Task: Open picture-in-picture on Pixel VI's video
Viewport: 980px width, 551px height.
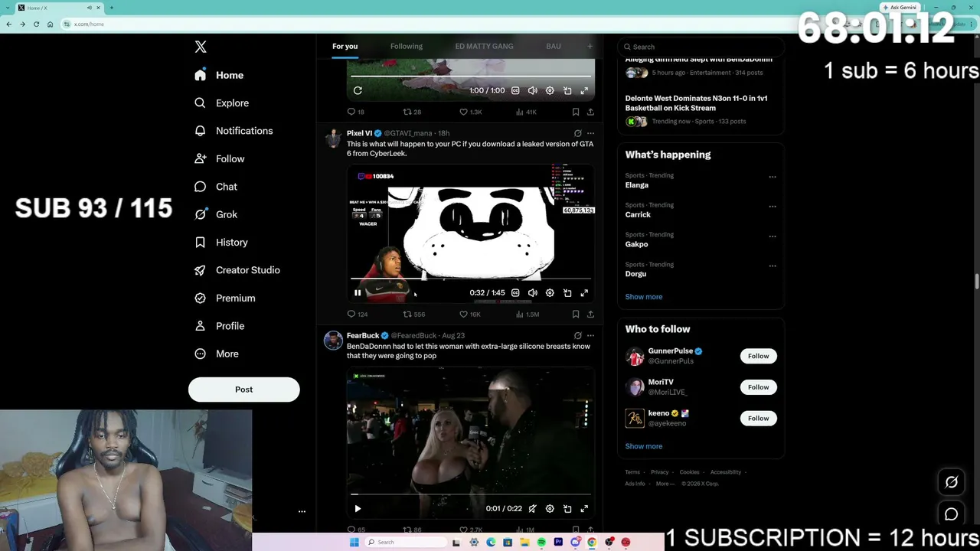Action: tap(567, 292)
